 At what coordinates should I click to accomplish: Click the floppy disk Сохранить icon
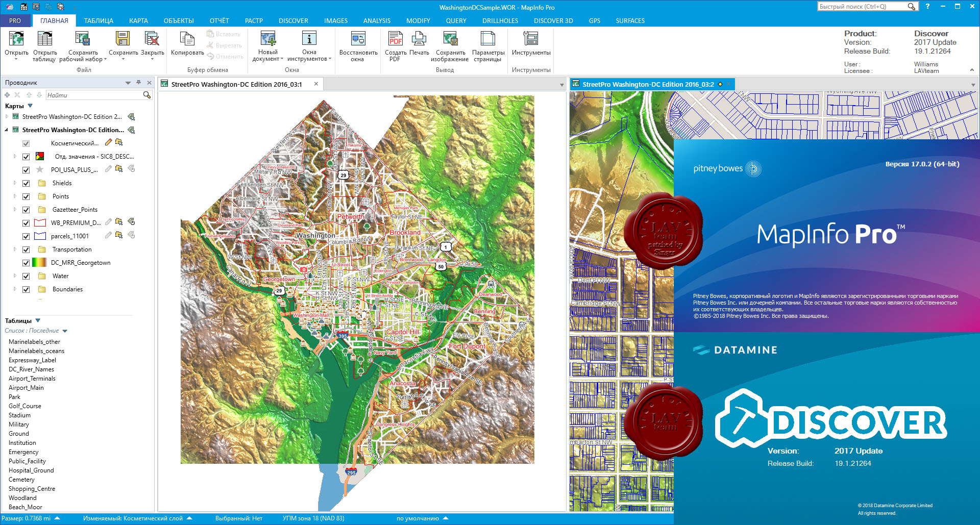(122, 38)
